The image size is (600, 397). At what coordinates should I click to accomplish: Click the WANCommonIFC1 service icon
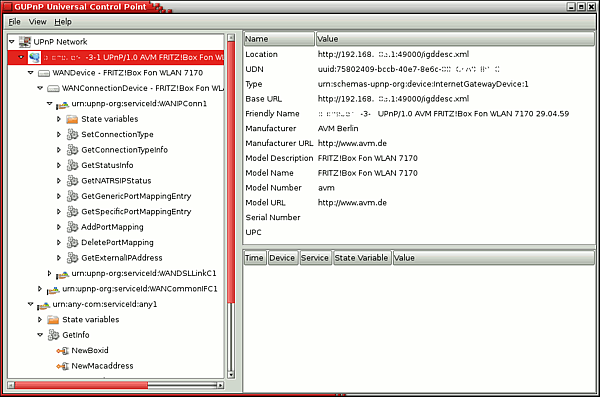[x=53, y=290]
